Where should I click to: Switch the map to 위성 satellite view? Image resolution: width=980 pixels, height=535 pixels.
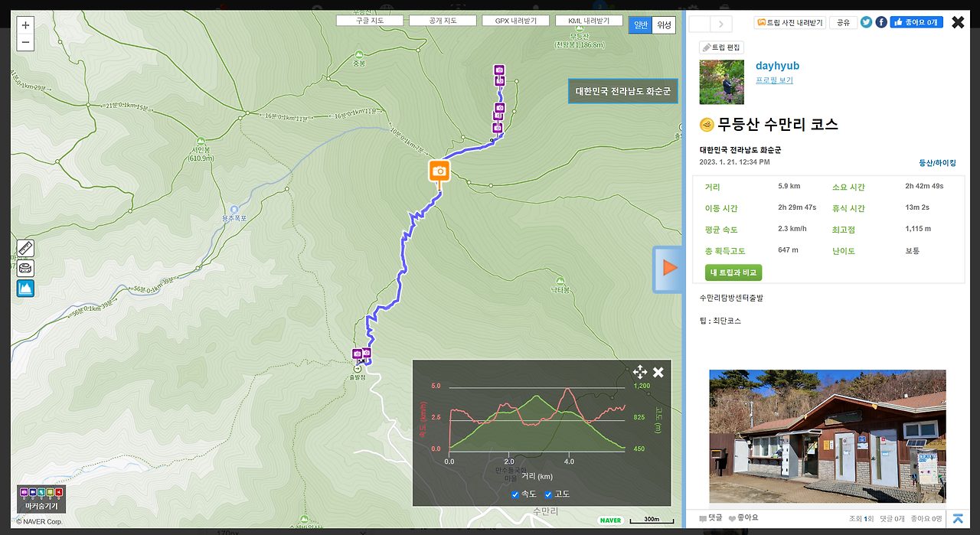coord(664,24)
